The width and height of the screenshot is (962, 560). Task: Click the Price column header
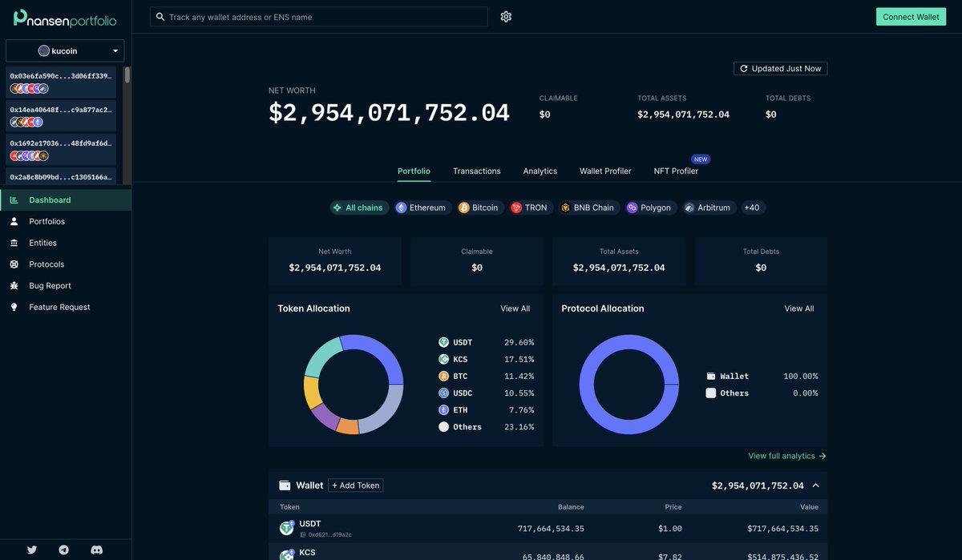(673, 507)
